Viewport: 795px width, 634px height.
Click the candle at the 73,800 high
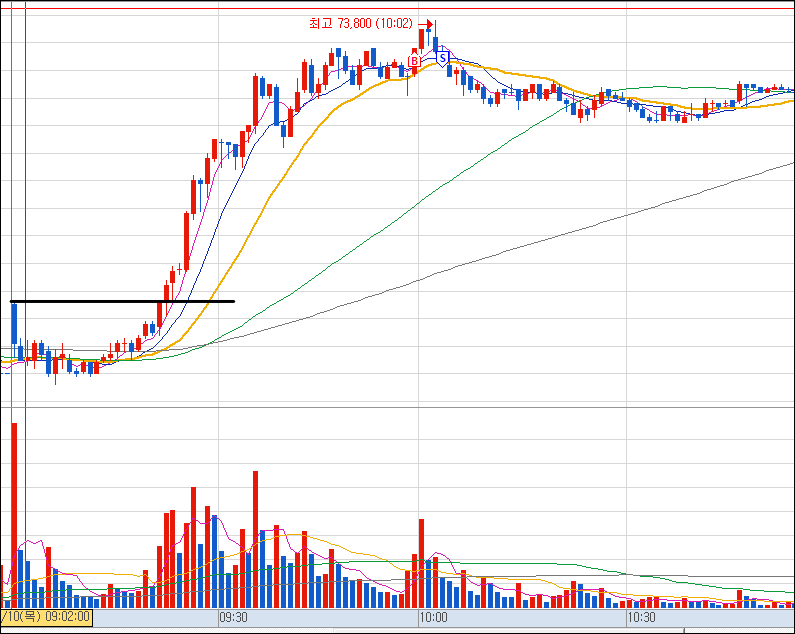(435, 37)
